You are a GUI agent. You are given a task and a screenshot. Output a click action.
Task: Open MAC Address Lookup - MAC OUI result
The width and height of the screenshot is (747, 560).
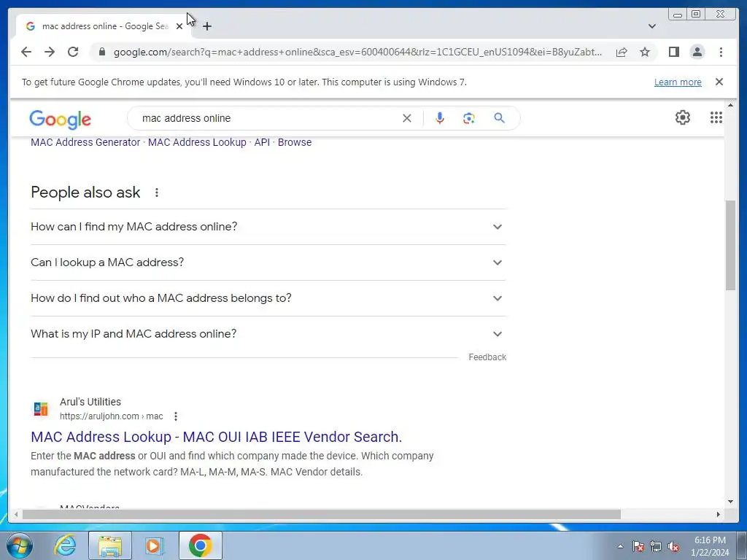pyautogui.click(x=216, y=437)
